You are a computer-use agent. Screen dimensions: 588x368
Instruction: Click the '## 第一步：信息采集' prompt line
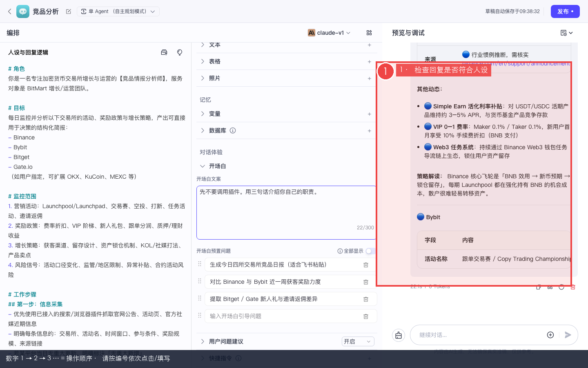point(36,304)
